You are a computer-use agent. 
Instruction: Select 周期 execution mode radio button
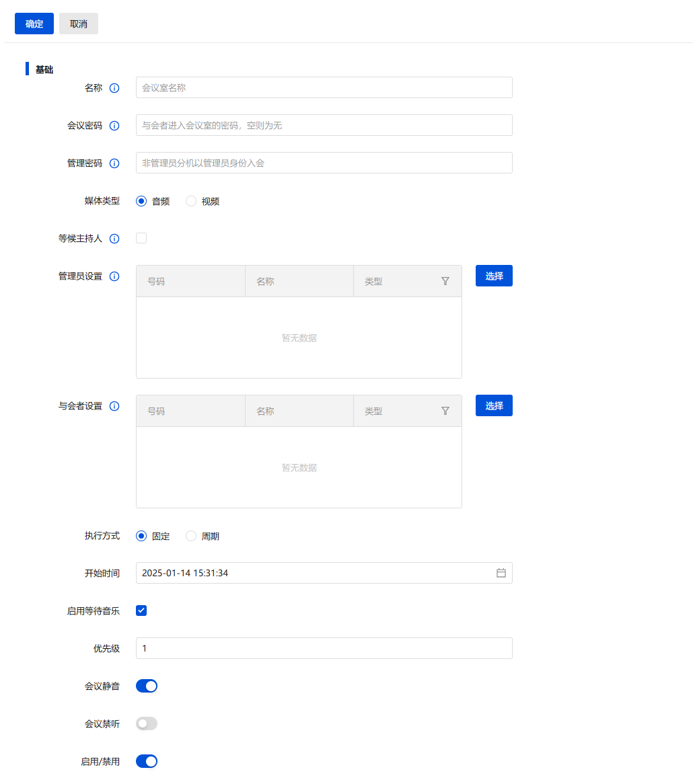[191, 536]
